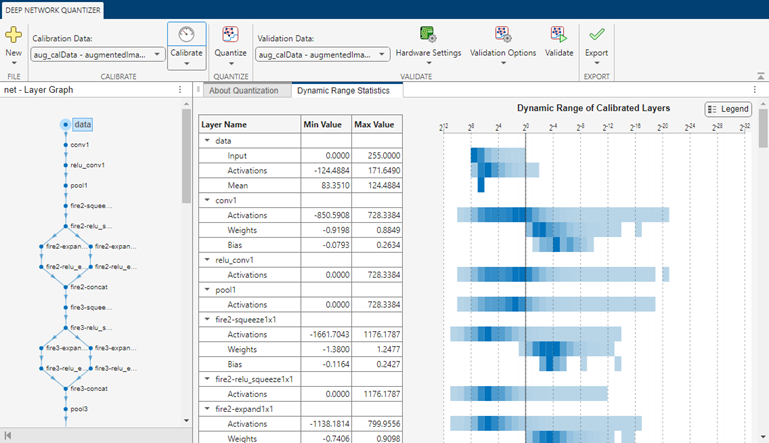Viewport: 769px width, 443px height.
Task: Open Validation Options icon
Action: pos(502,35)
